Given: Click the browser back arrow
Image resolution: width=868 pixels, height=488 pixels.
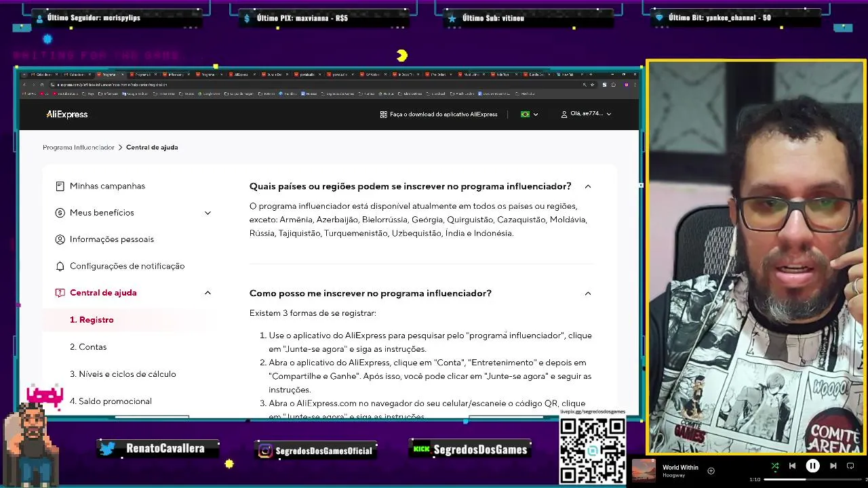Looking at the screenshot, I should (24, 85).
